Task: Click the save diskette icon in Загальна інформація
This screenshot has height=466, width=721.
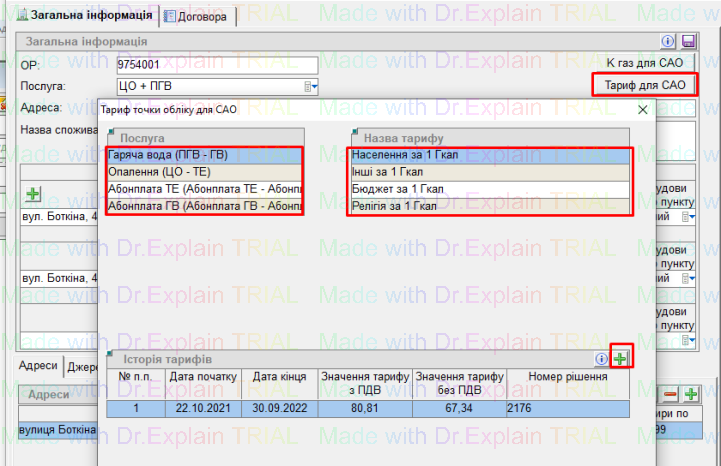Action: (x=688, y=42)
